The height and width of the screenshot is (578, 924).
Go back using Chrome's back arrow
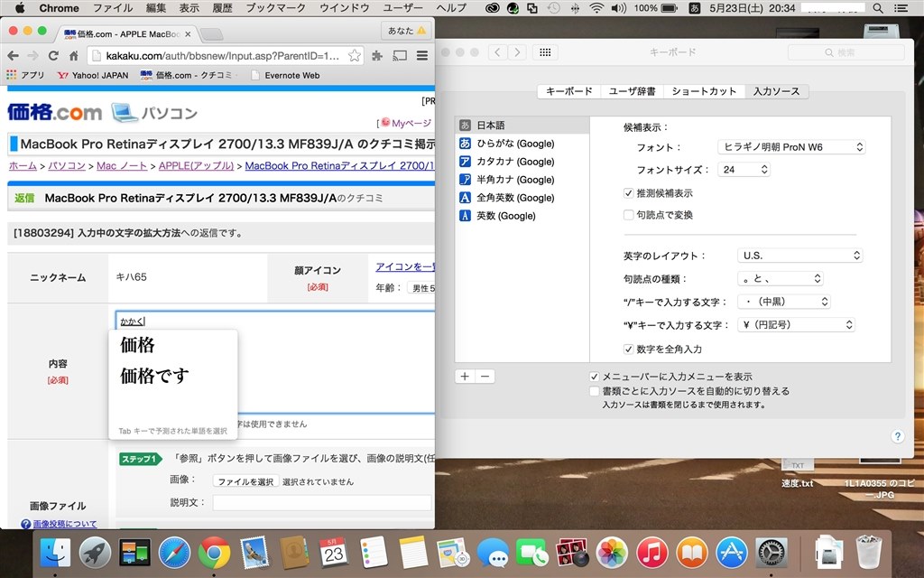click(14, 55)
